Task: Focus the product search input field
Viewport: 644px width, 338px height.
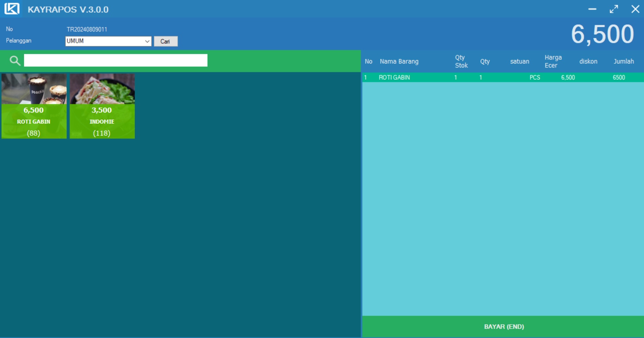Action: tap(115, 60)
